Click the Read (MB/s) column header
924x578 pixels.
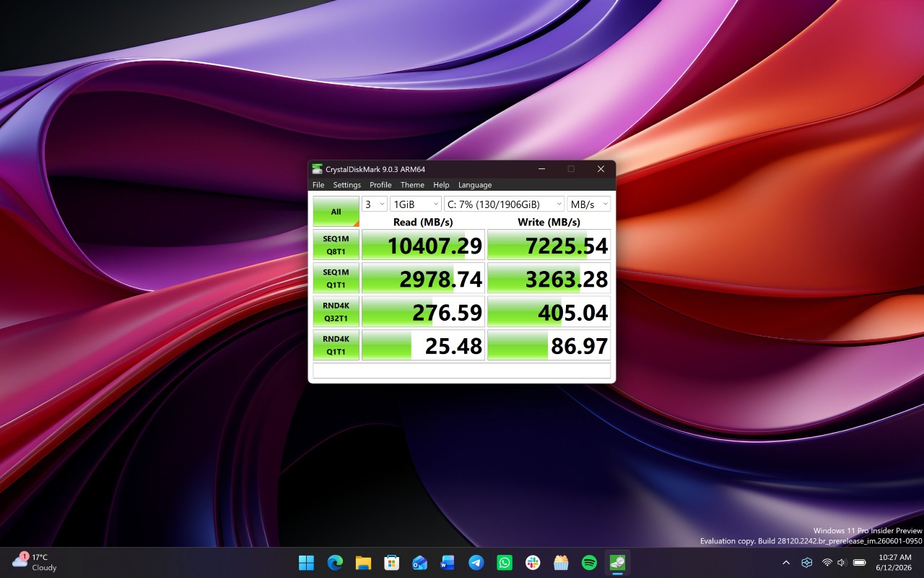point(423,222)
